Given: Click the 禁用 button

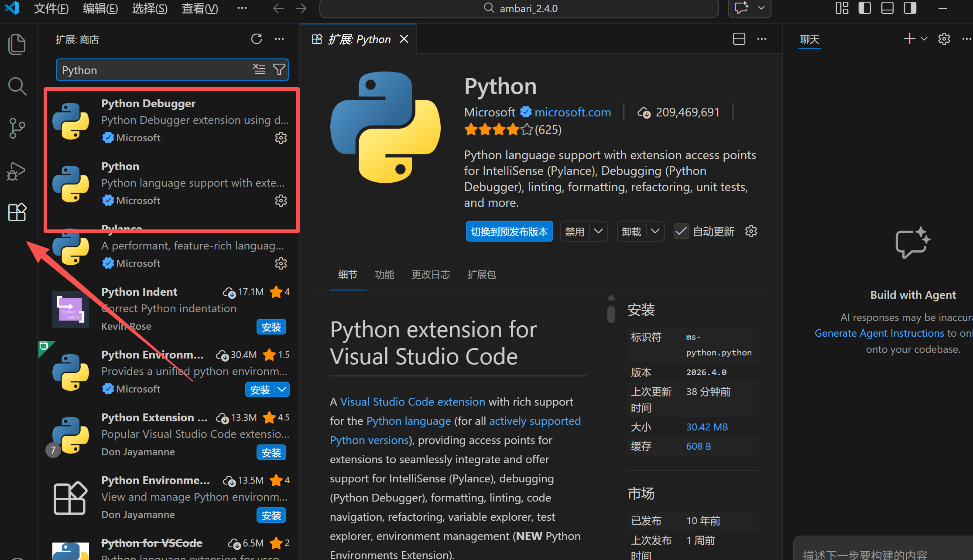Looking at the screenshot, I should (575, 231).
